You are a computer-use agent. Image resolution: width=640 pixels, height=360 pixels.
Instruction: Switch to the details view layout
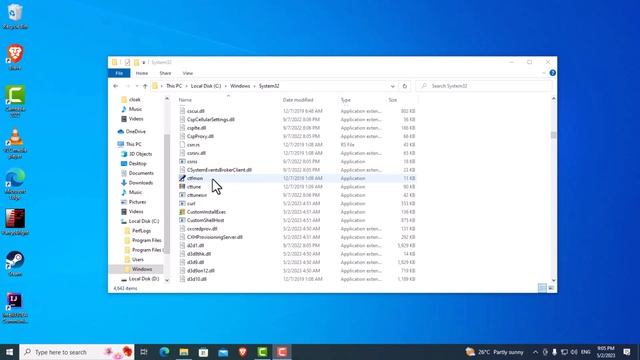click(x=542, y=288)
